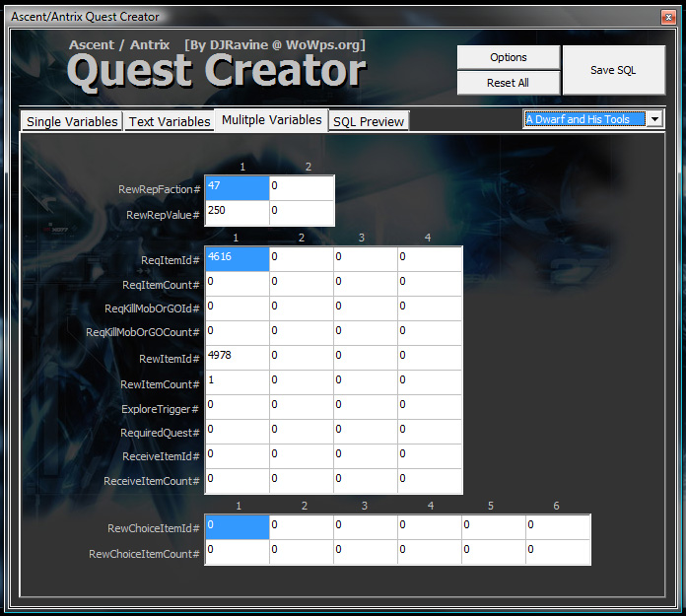
Task: Edit RewChoiceItemCount column 3 cell
Action: (366, 552)
